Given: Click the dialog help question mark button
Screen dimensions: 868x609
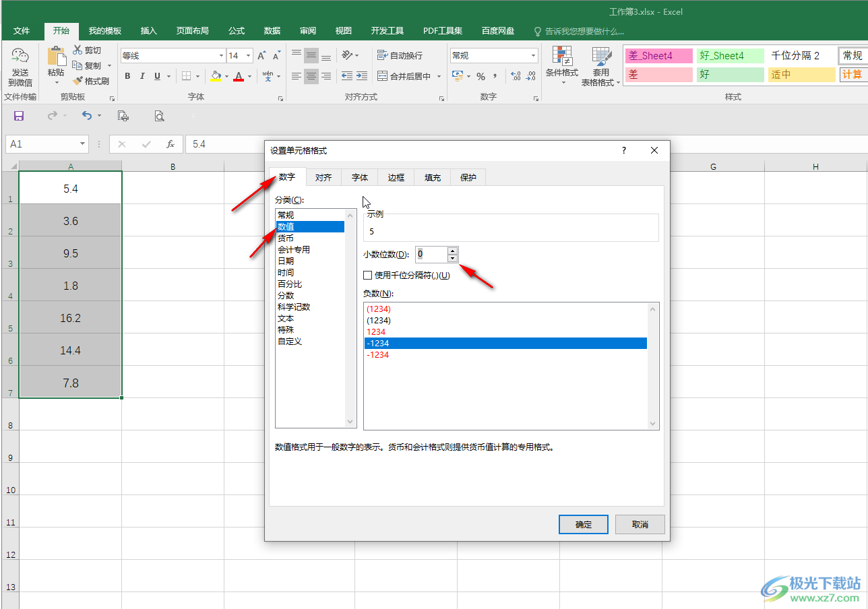Looking at the screenshot, I should coord(624,151).
